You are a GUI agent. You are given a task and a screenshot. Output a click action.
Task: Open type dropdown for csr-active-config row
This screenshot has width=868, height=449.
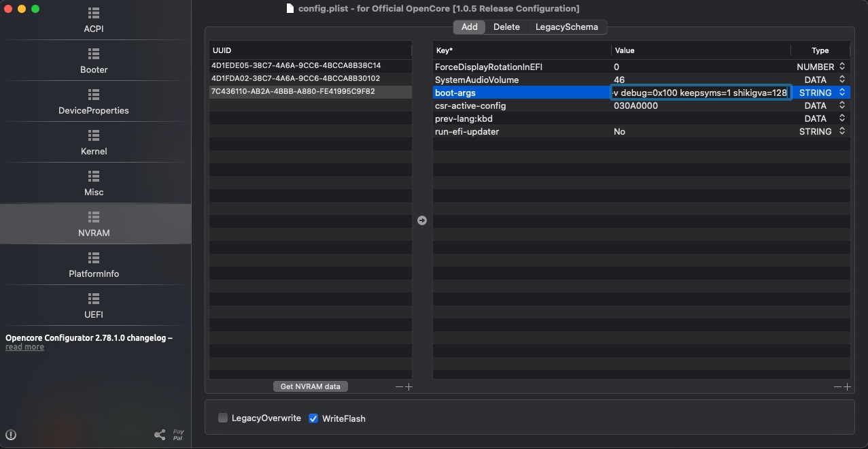(x=841, y=105)
